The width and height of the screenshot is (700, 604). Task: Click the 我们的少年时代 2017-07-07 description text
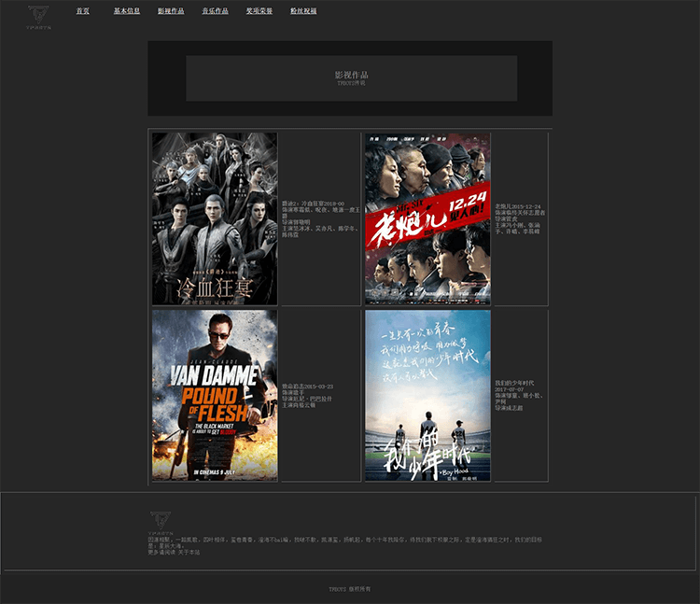[519, 396]
